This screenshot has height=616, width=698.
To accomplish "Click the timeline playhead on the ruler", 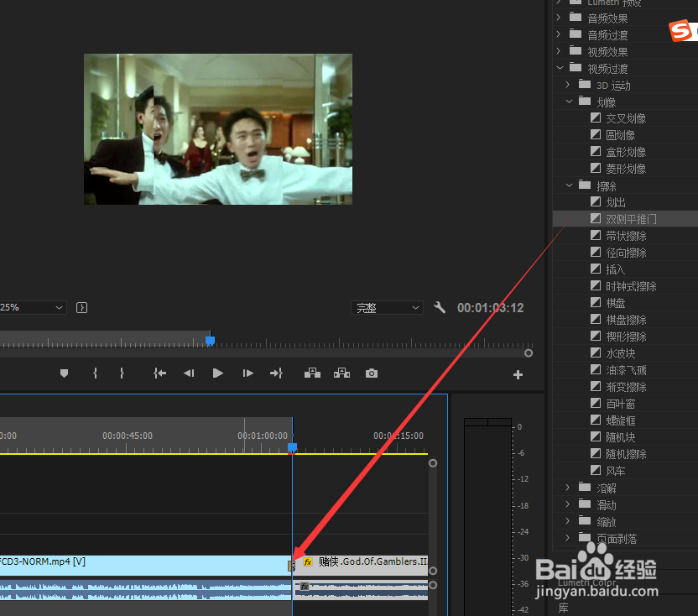I will (x=292, y=447).
